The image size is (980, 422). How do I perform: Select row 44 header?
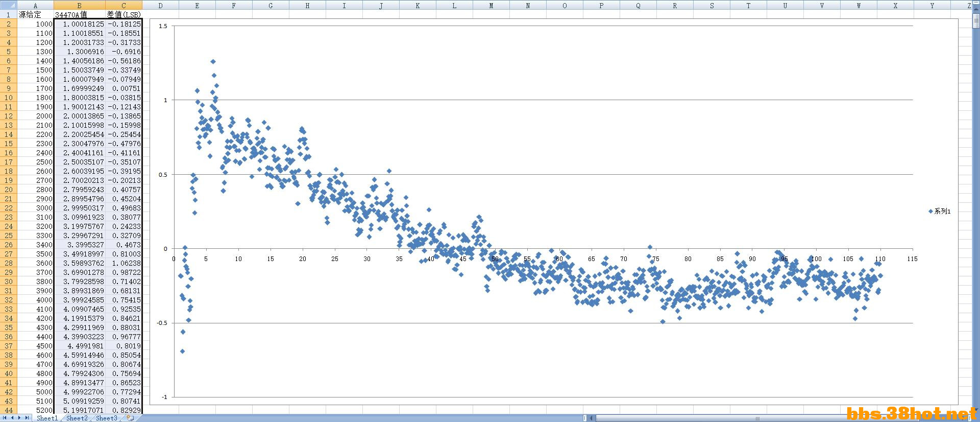(9, 410)
